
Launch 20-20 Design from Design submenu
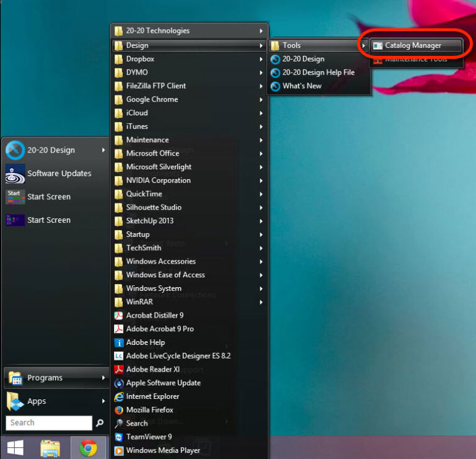(x=303, y=59)
